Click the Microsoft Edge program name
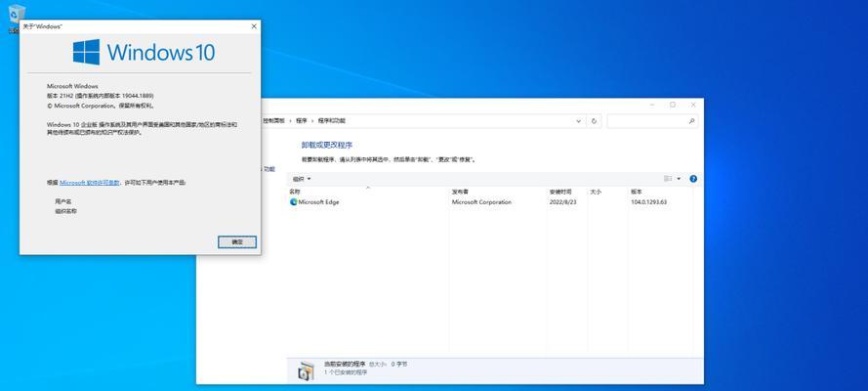The height and width of the screenshot is (391, 868). pyautogui.click(x=319, y=202)
